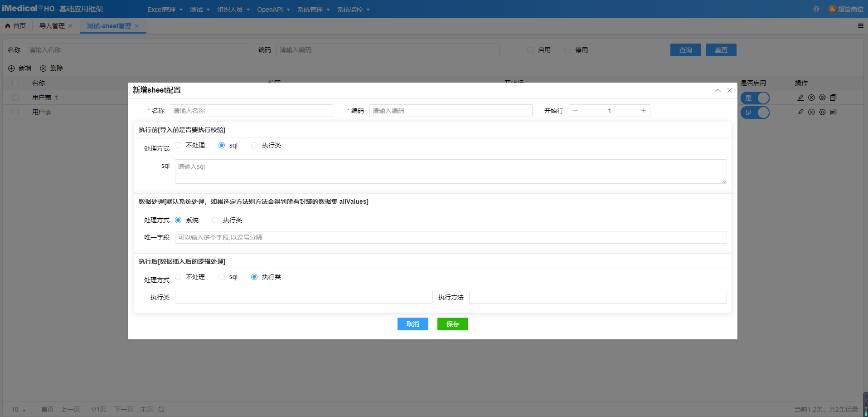
Task: Expand the Excel管理 dropdown menu
Action: [165, 10]
